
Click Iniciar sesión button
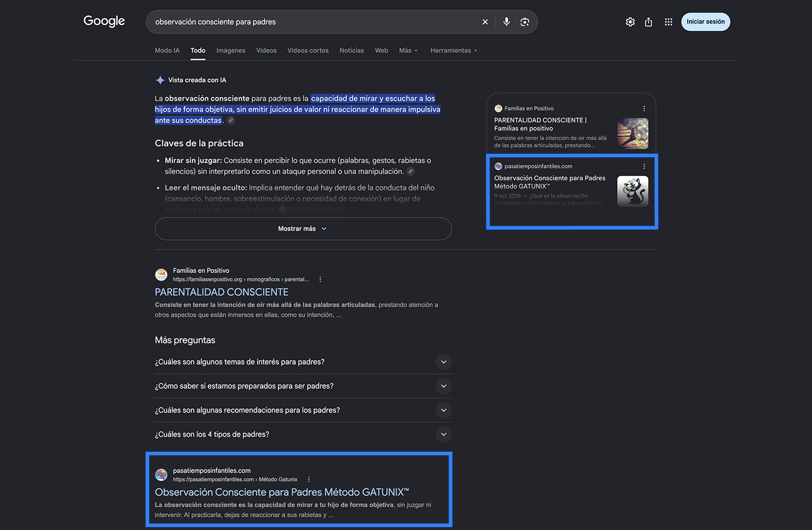pyautogui.click(x=705, y=22)
